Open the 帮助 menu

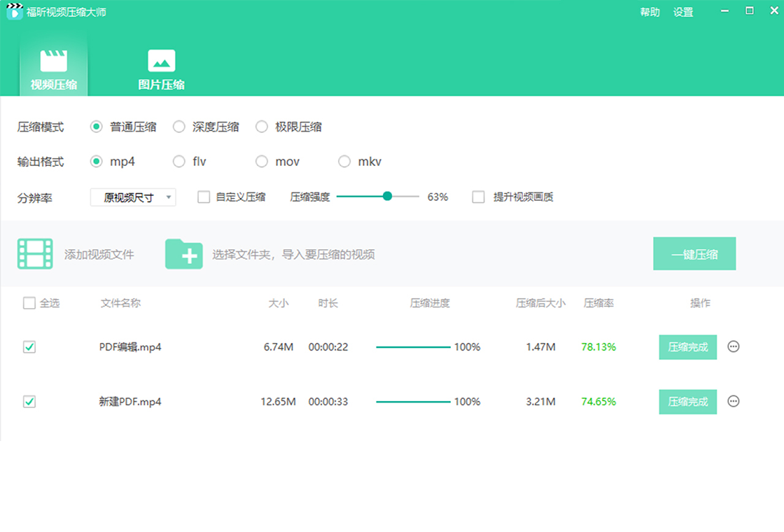pyautogui.click(x=650, y=11)
